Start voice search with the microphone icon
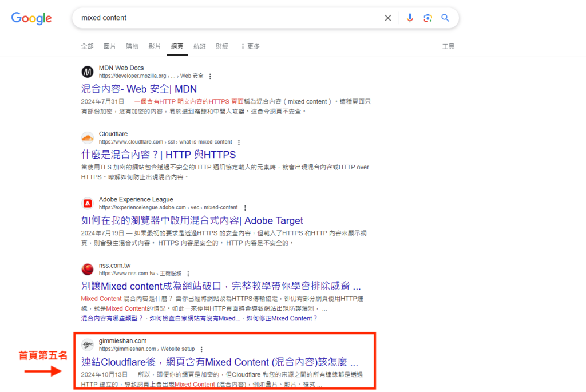This screenshot has height=392, width=586. tap(410, 18)
